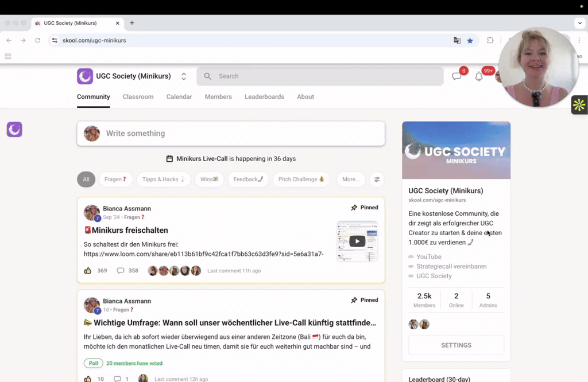Click the 5 Admins stat
This screenshot has height=382, width=588.
pyautogui.click(x=488, y=300)
